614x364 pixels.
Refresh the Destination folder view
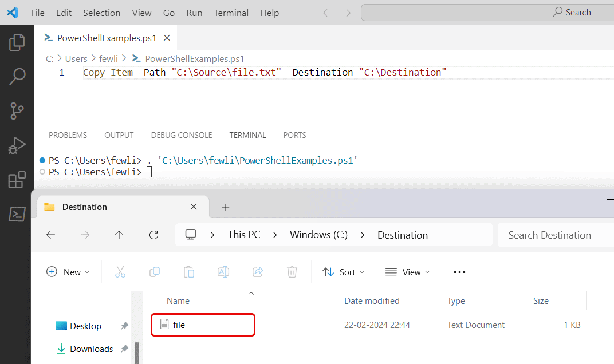tap(153, 235)
